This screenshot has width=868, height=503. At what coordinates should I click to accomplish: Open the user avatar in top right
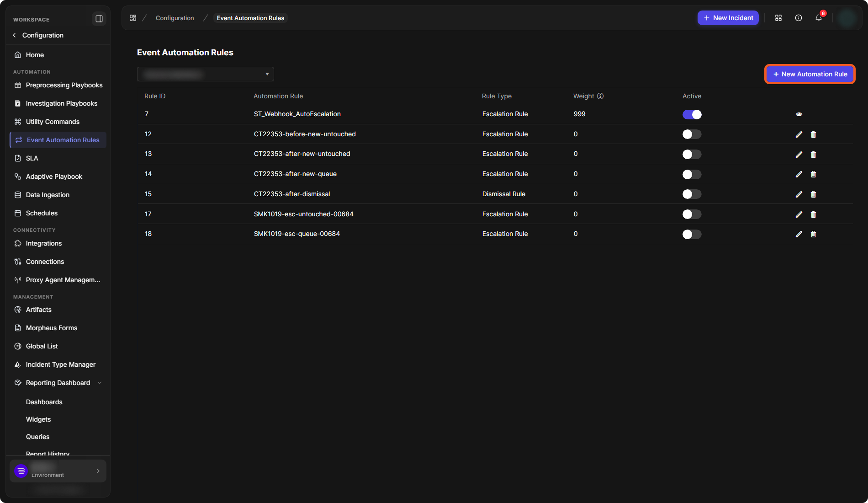(x=847, y=18)
